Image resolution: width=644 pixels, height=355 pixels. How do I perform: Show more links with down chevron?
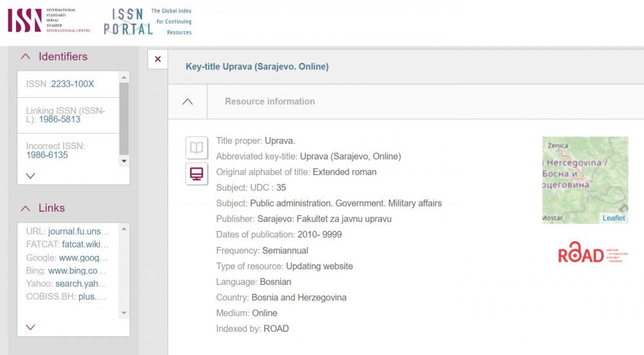tap(30, 327)
